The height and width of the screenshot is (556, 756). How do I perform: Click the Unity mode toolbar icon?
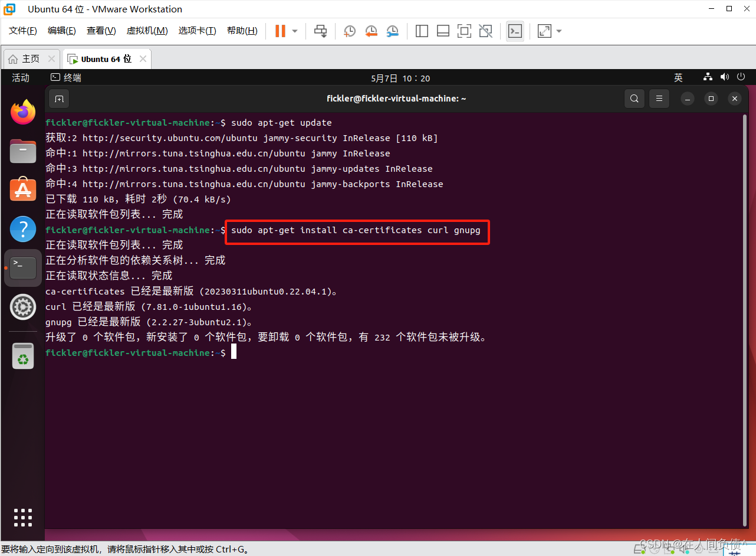click(x=485, y=31)
